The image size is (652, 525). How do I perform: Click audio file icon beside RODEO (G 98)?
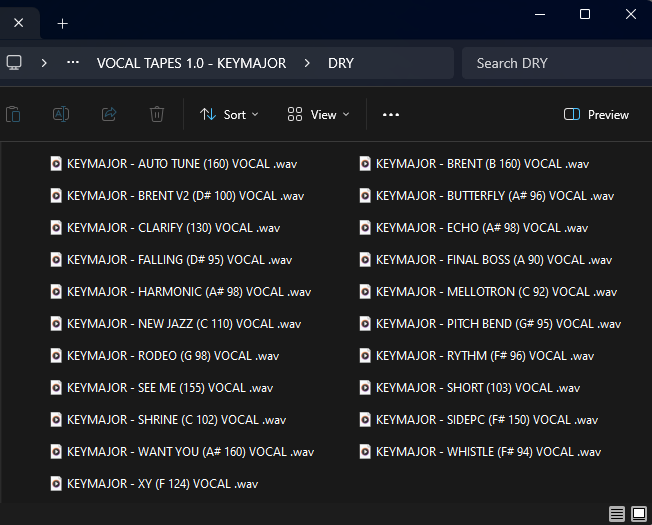[56, 356]
